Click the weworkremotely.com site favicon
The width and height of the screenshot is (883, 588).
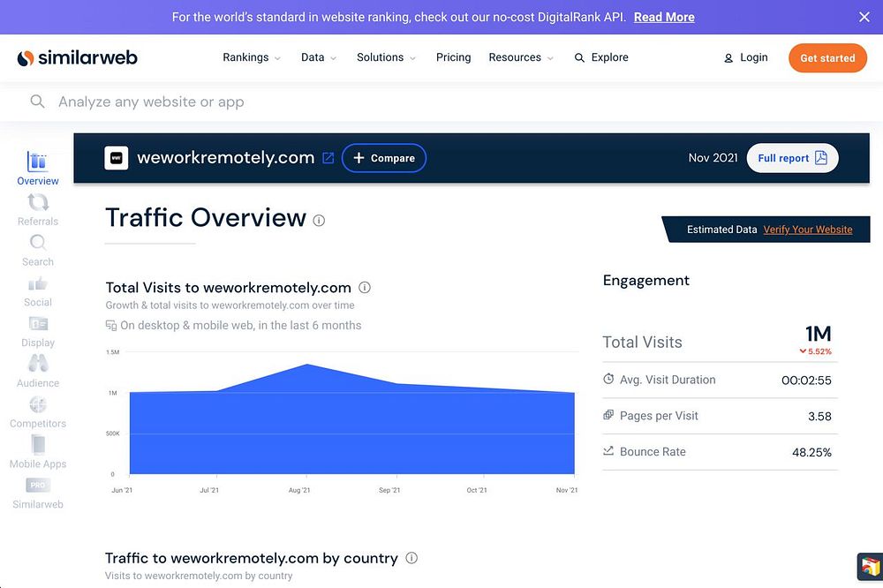point(116,158)
